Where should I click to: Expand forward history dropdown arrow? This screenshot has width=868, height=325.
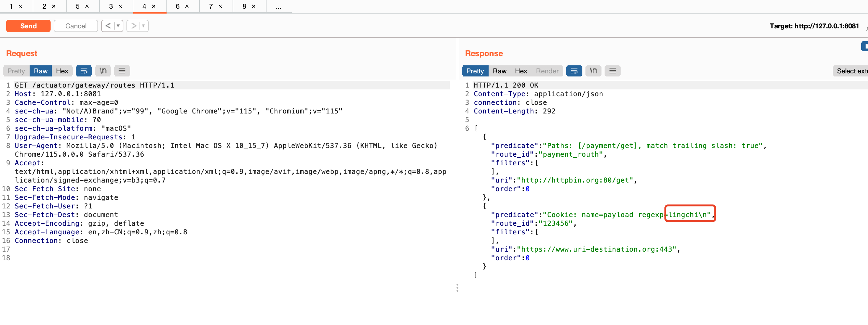(x=143, y=26)
